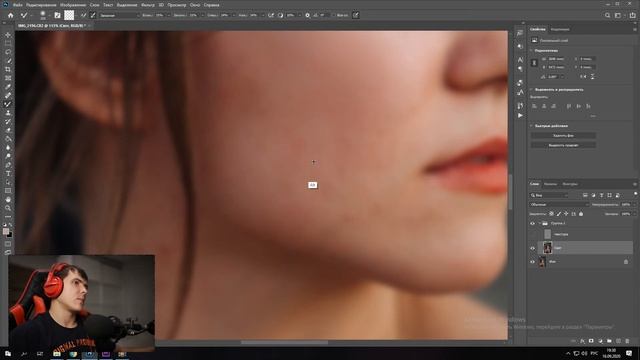The height and width of the screenshot is (360, 640).
Task: Toggle visibility of the selected layer
Action: (532, 248)
